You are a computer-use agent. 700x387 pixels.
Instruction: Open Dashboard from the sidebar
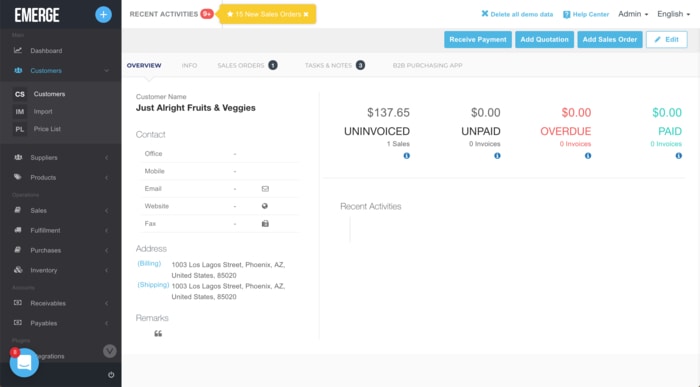(46, 50)
